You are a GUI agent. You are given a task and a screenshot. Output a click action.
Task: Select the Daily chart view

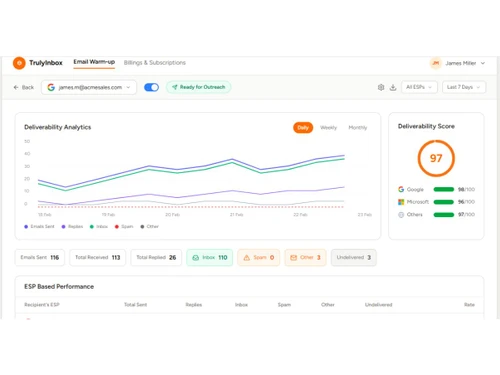tap(303, 128)
